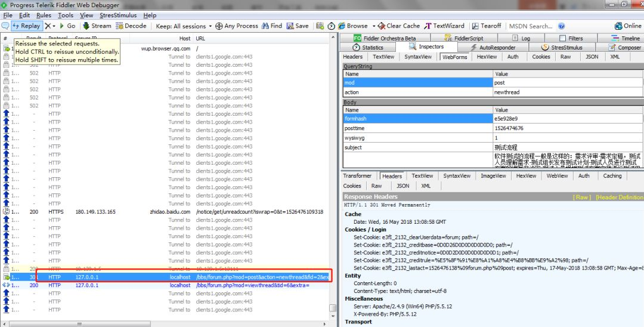
Task: Click the Online status indicator
Action: 628,26
